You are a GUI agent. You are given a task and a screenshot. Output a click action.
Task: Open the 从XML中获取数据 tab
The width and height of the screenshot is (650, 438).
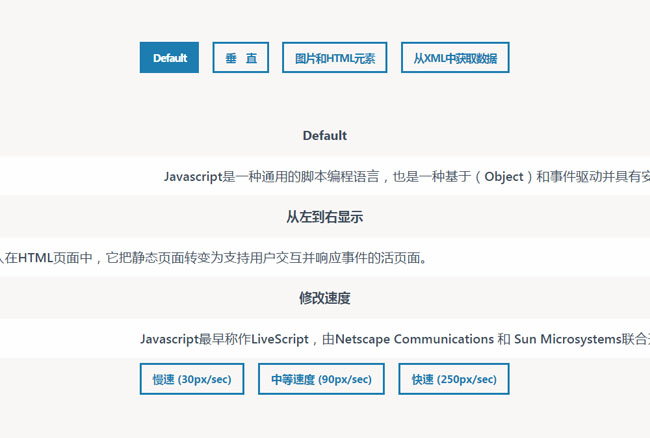point(455,58)
